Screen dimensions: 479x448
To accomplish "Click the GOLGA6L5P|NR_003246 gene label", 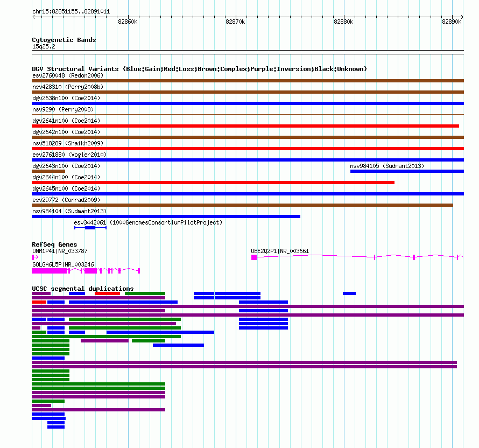I will pos(63,264).
